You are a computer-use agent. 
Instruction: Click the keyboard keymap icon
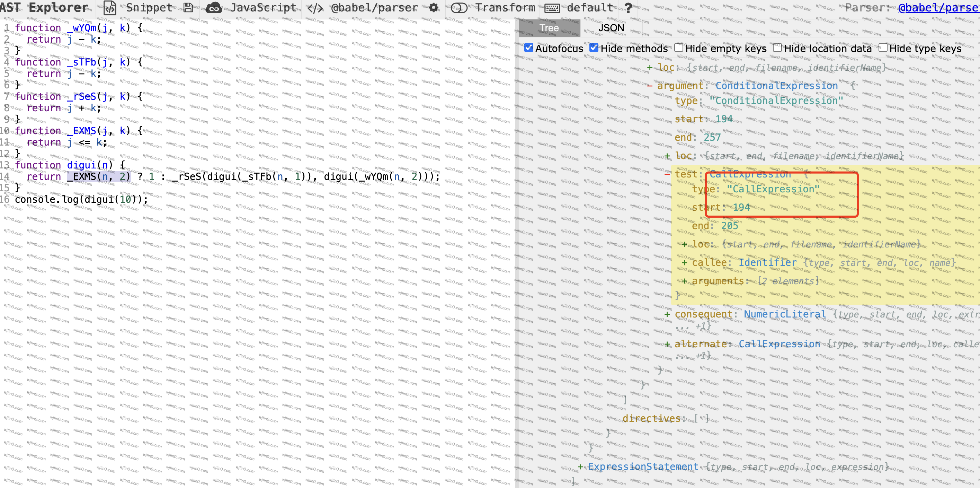tap(552, 8)
